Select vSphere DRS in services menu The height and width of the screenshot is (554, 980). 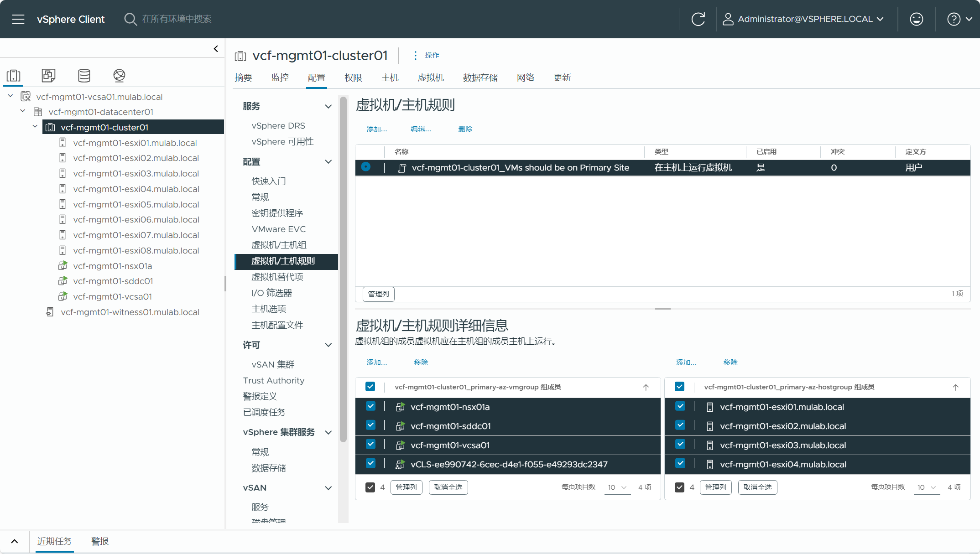point(278,125)
